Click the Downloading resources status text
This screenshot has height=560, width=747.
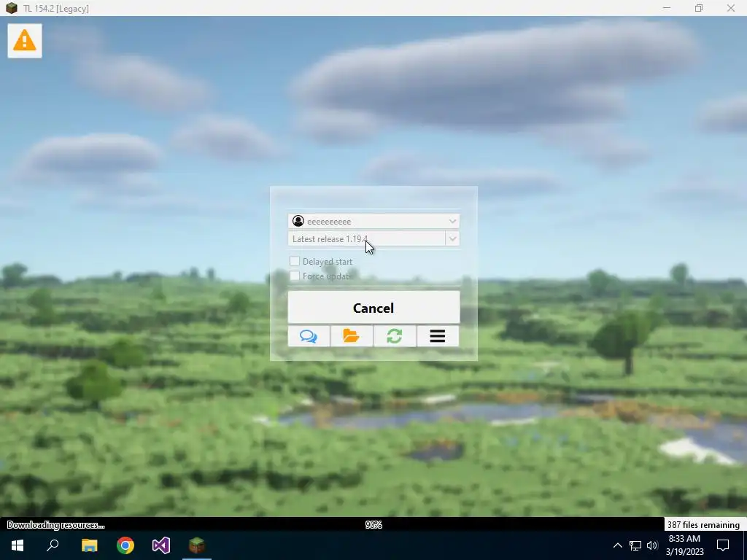55,525
